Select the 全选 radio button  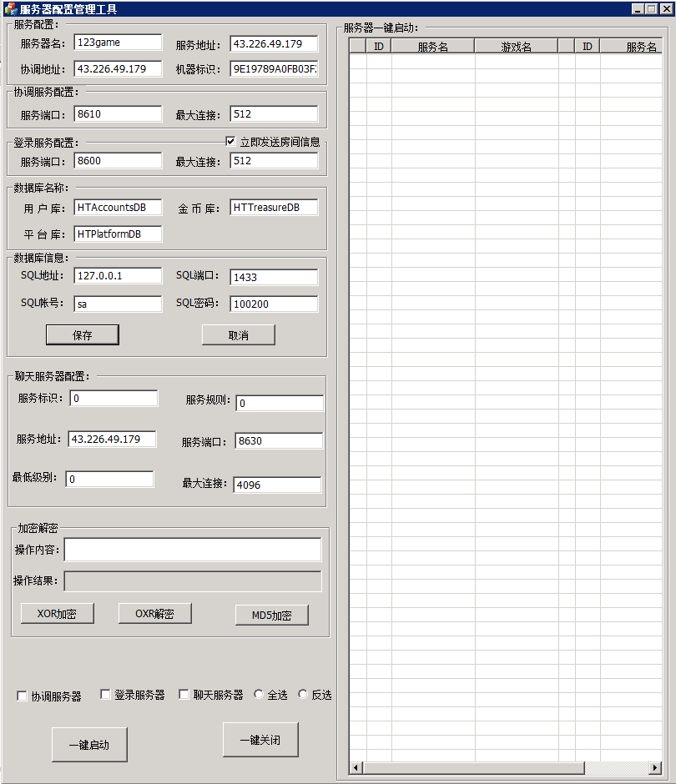click(x=259, y=694)
